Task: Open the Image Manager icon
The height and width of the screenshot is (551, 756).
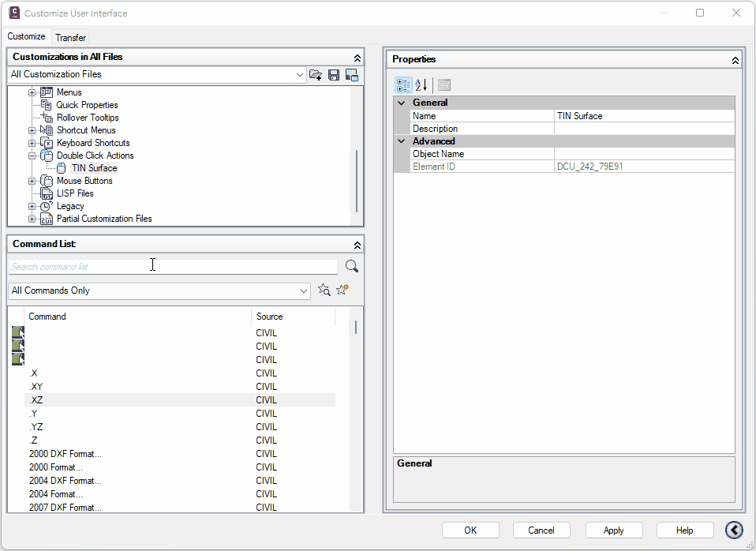Action: [352, 75]
